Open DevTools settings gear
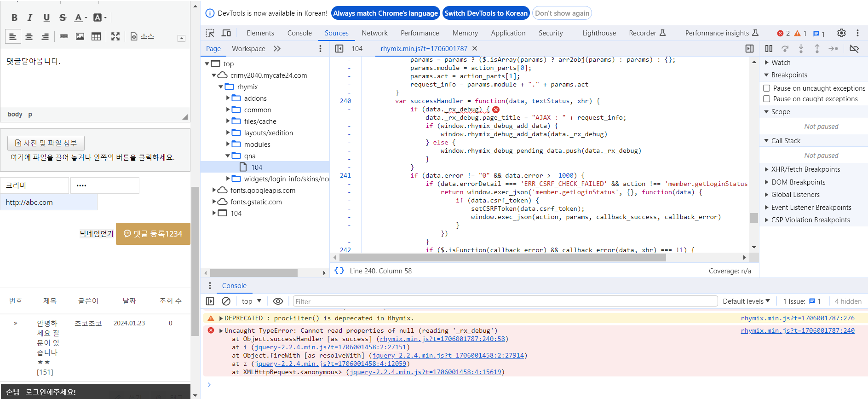 [841, 33]
